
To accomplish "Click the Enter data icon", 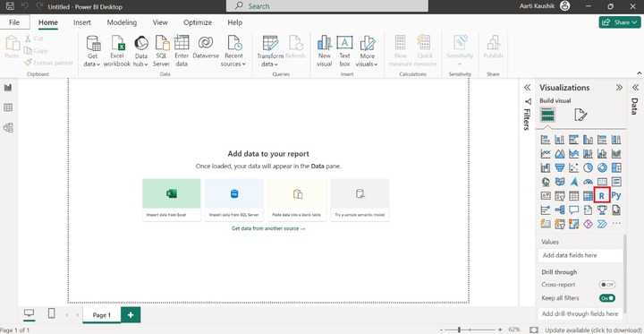I will coord(182,51).
